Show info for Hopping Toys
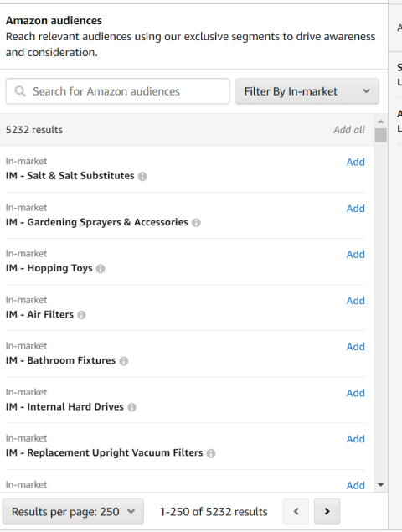 [100, 269]
